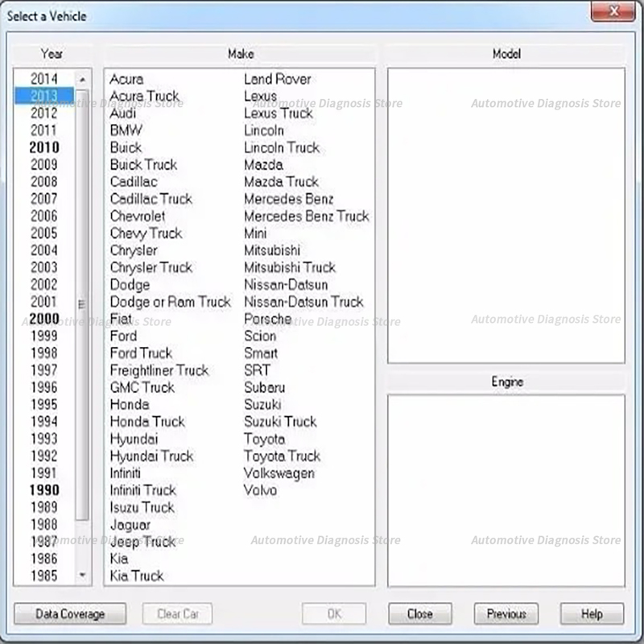
Task: Select Mazda Truck
Action: tap(281, 182)
